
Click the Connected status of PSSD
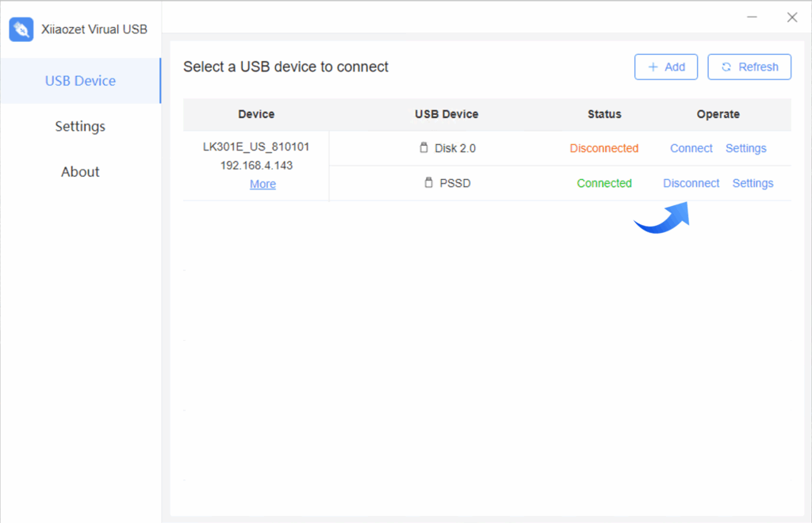[x=603, y=183]
